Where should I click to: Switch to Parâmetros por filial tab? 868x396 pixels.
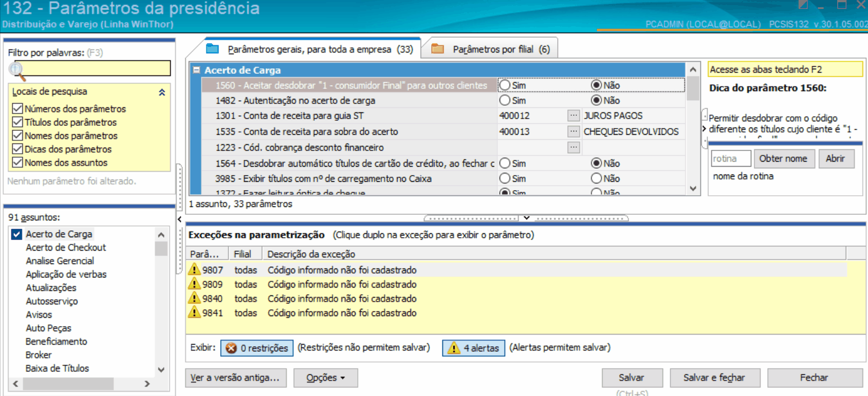click(493, 49)
